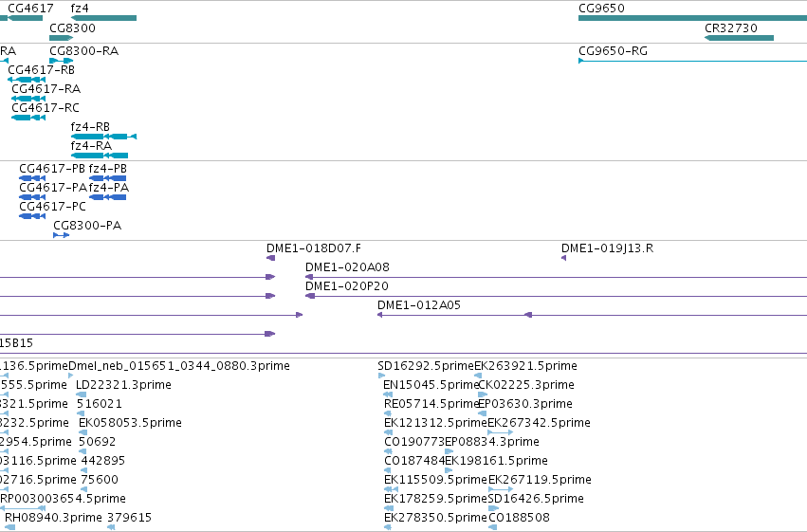This screenshot has width=807, height=532.
Task: Select the CO188508 feature
Action: point(492,527)
